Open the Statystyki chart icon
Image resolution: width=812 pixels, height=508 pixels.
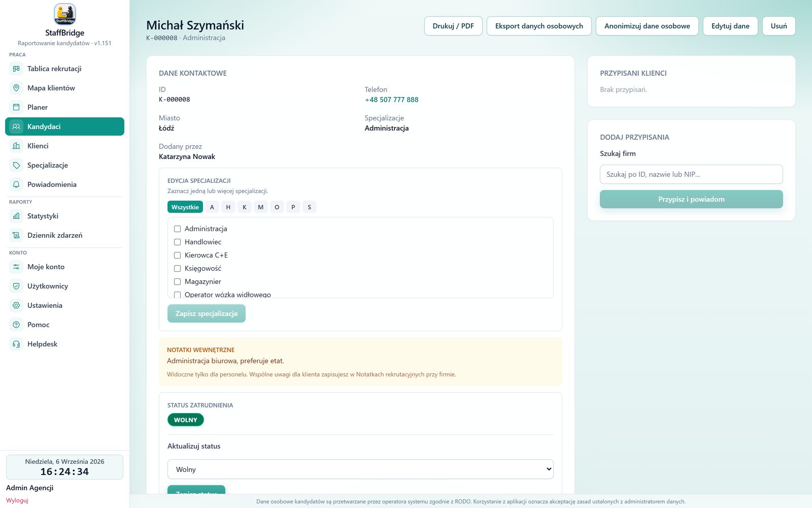[16, 216]
